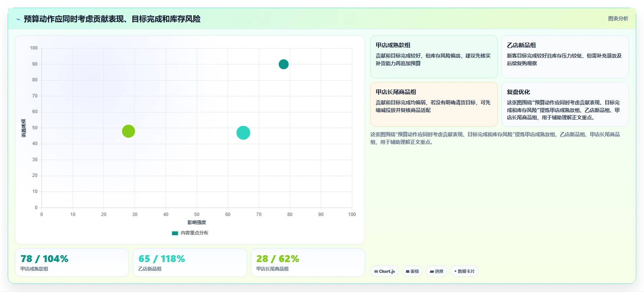Toggle the 内容重点分布 legend swatch
The height and width of the screenshot is (292, 644).
(175, 233)
